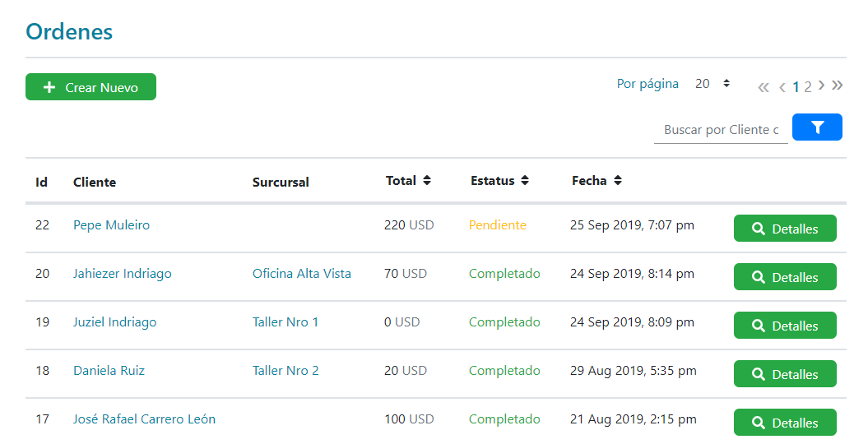The height and width of the screenshot is (444, 868).
Task: Sort orders by Fecha column
Action: pyautogui.click(x=617, y=181)
